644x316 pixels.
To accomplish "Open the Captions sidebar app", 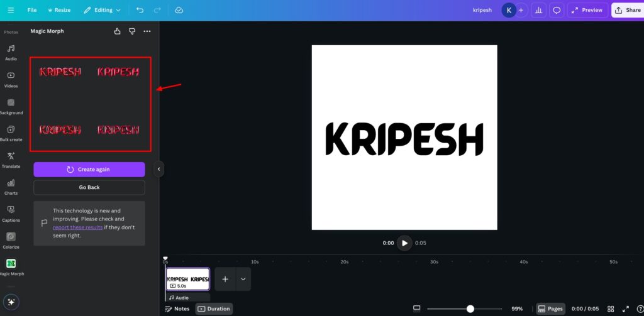I will point(11,214).
